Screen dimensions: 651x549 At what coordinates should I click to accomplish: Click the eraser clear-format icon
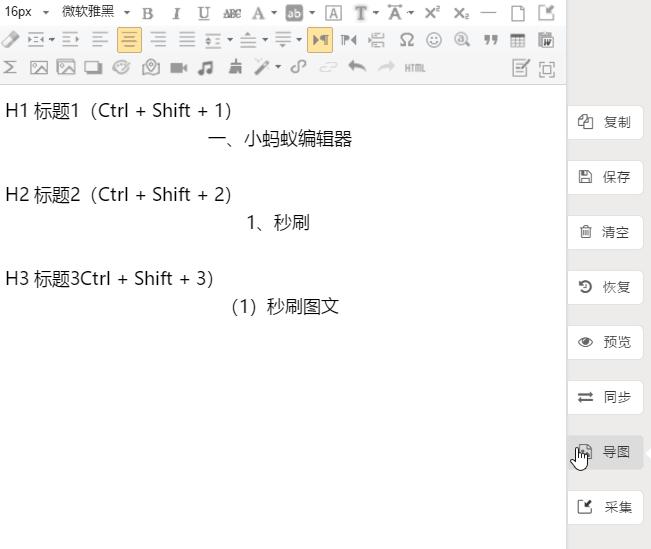pos(10,40)
